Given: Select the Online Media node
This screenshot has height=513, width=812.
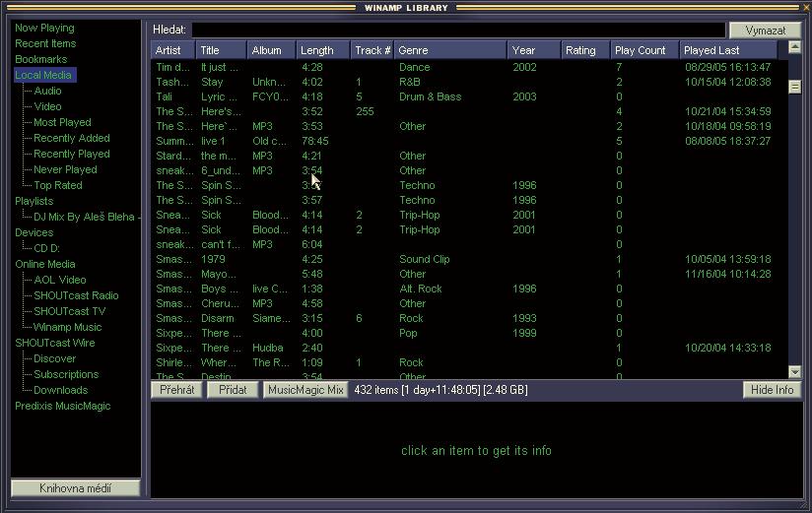Looking at the screenshot, I should pos(45,264).
